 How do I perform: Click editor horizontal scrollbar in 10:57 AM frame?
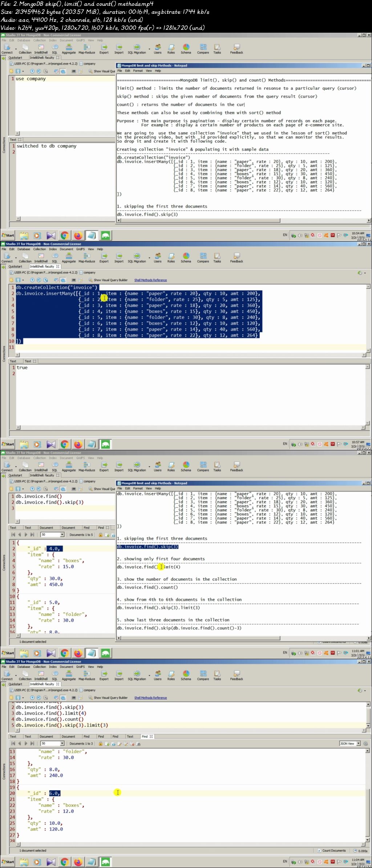click(x=191, y=354)
